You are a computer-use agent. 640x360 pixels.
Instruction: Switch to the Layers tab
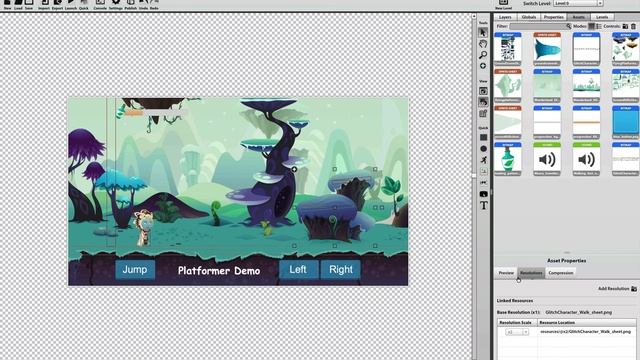505,17
